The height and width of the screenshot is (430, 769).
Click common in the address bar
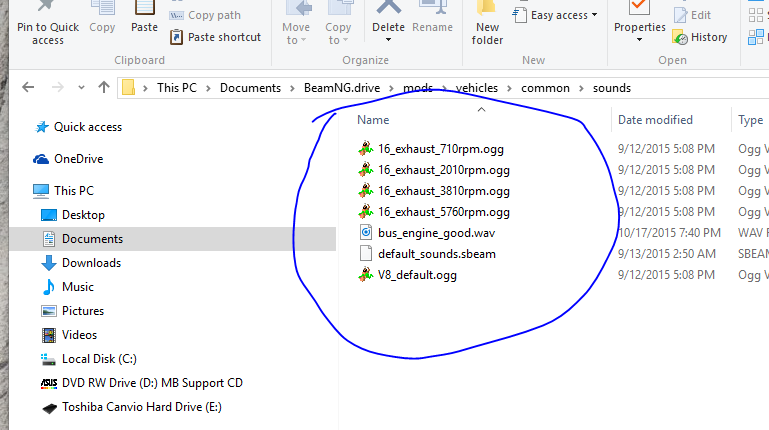click(545, 88)
